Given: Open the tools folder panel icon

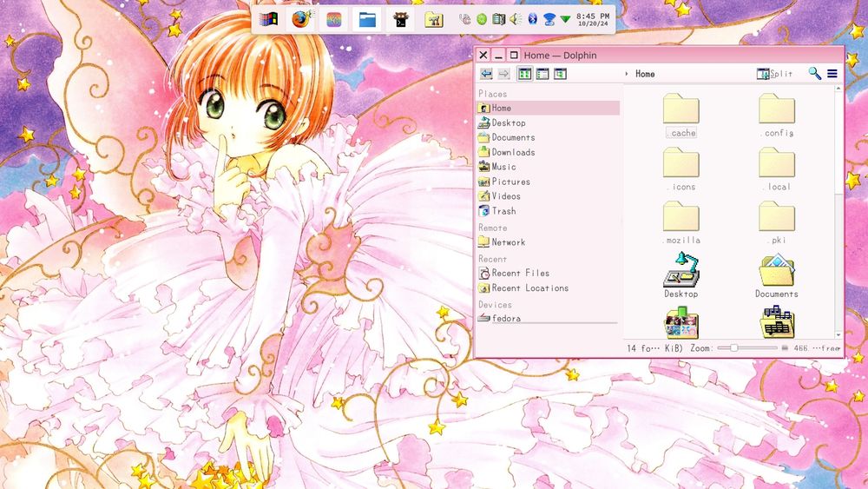Looking at the screenshot, I should pyautogui.click(x=433, y=20).
